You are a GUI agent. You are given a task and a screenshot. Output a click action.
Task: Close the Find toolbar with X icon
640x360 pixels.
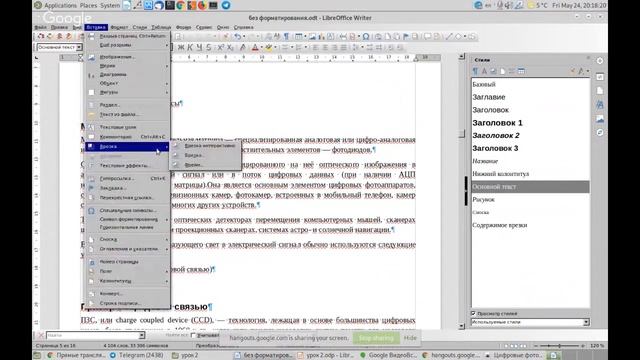[40, 335]
